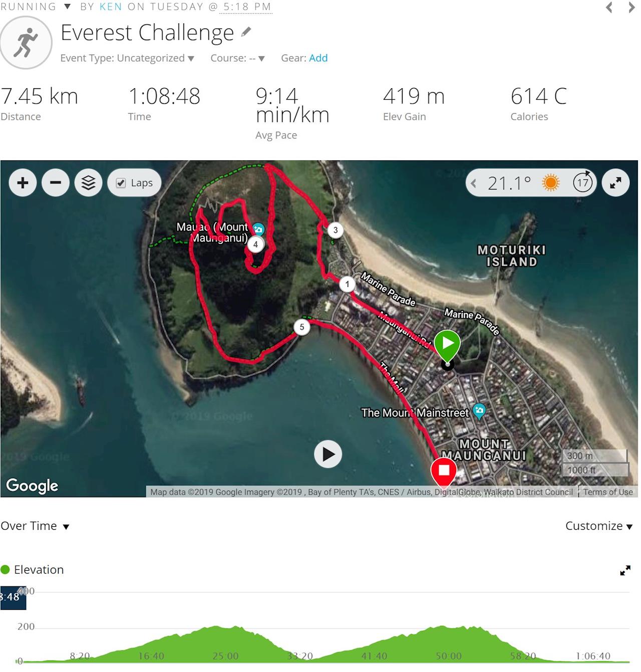Click the wind speed 17 icon
This screenshot has height=672, width=641.
coord(582,182)
